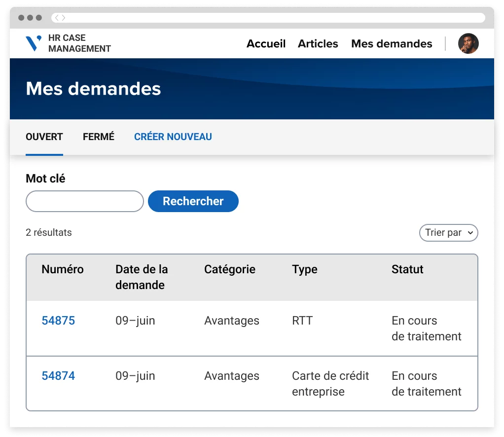Open the CRÉER NOUVEAU tab

point(173,137)
